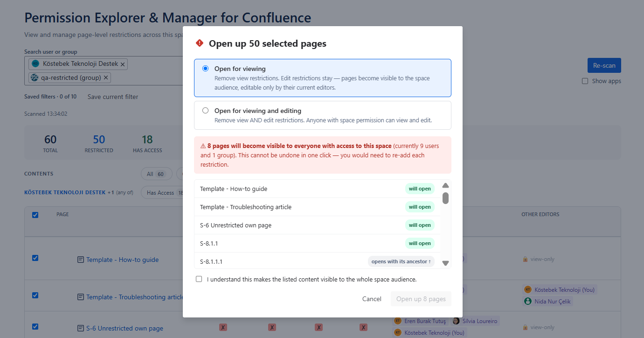Remove the Köstebek Teknoloji Destek filter chip

pyautogui.click(x=123, y=64)
